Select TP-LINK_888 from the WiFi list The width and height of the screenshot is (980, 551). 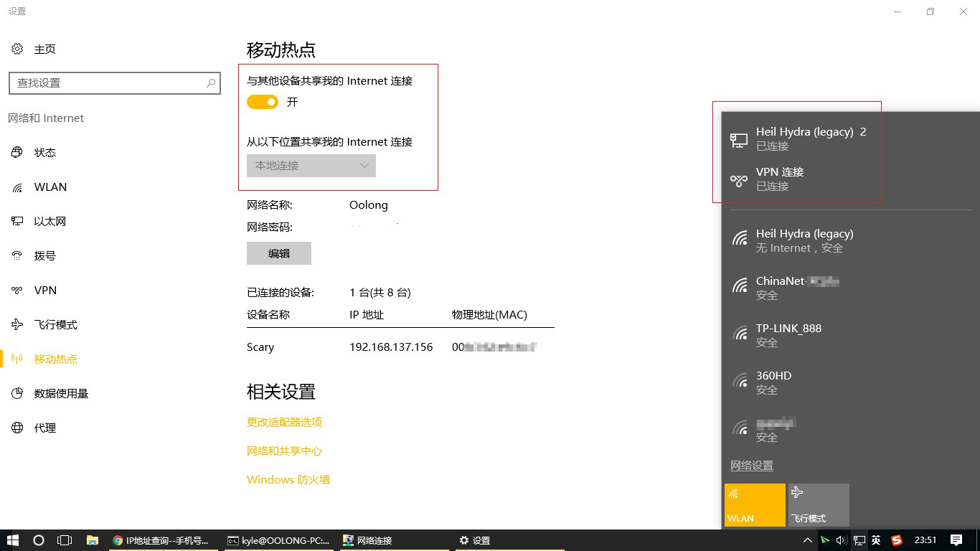tap(788, 334)
